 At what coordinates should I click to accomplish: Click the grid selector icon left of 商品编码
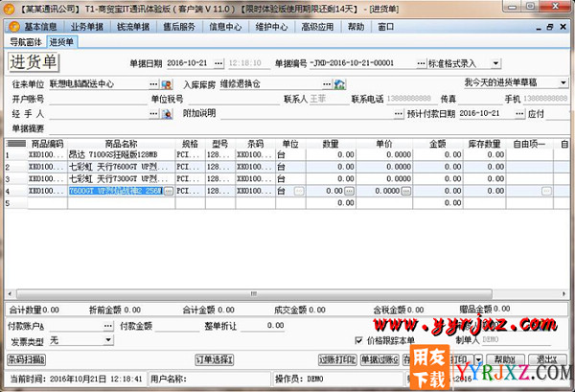coord(16,144)
